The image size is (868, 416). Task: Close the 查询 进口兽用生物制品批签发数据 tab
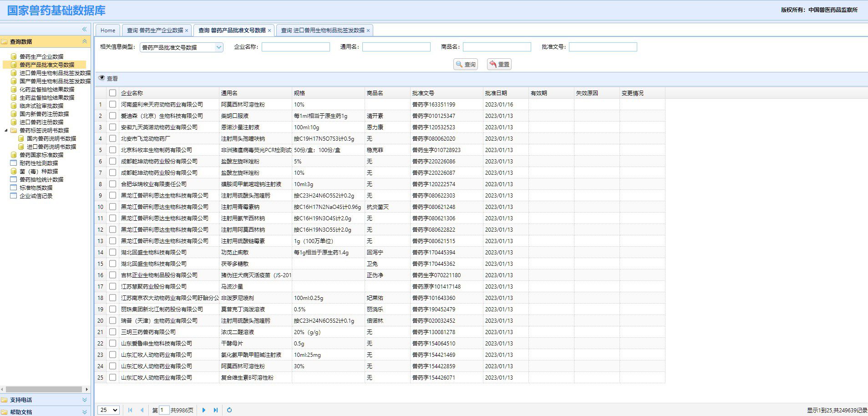368,30
